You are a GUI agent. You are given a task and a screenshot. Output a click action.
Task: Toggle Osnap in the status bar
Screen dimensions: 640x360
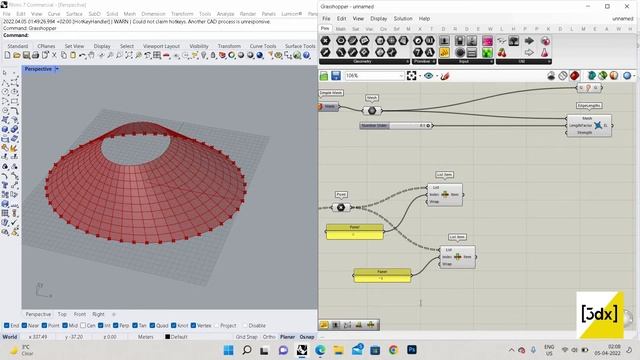307,337
